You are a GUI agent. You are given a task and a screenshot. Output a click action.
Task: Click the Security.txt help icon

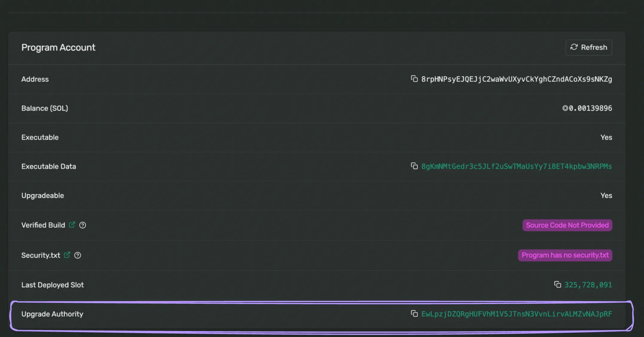coord(78,255)
